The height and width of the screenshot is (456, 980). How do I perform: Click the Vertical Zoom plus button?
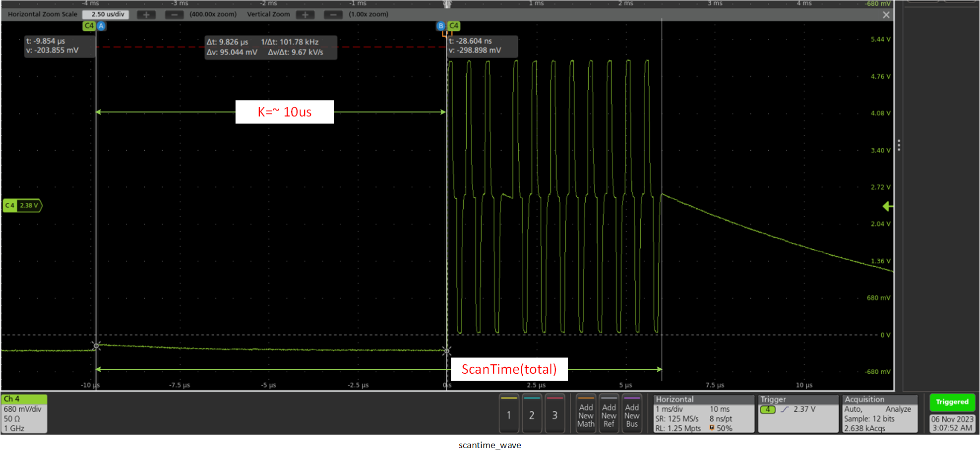pyautogui.click(x=305, y=14)
